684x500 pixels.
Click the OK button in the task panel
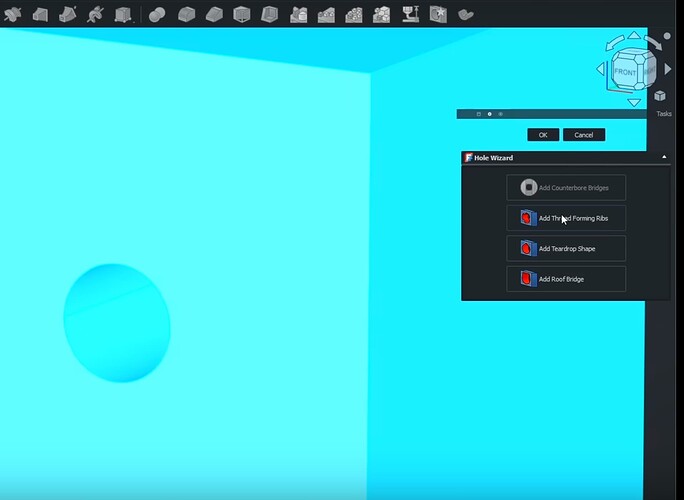543,135
